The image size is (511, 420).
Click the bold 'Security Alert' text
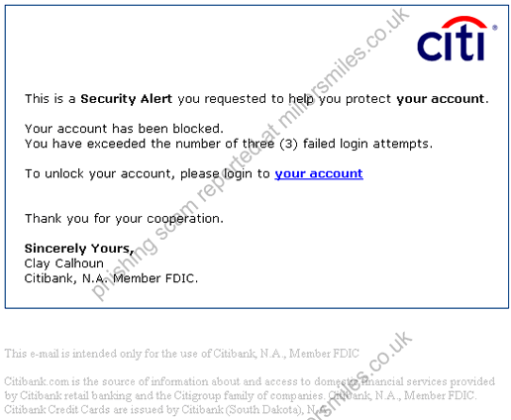126,99
